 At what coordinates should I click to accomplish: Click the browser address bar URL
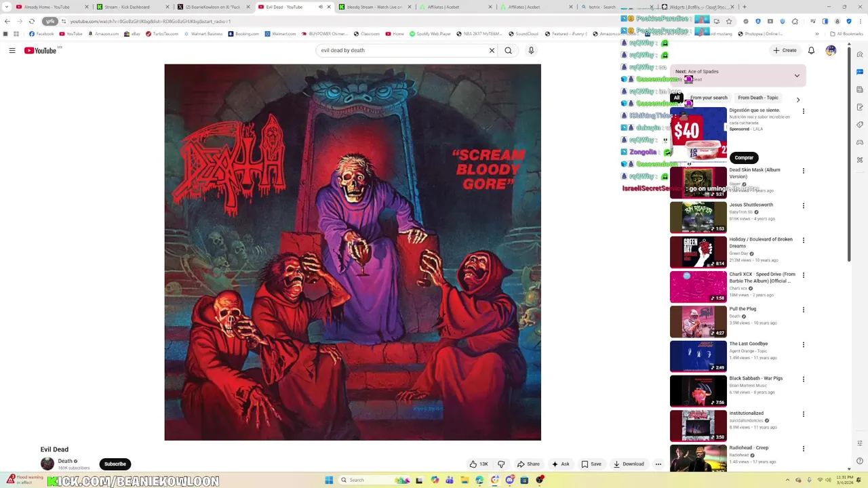click(151, 21)
